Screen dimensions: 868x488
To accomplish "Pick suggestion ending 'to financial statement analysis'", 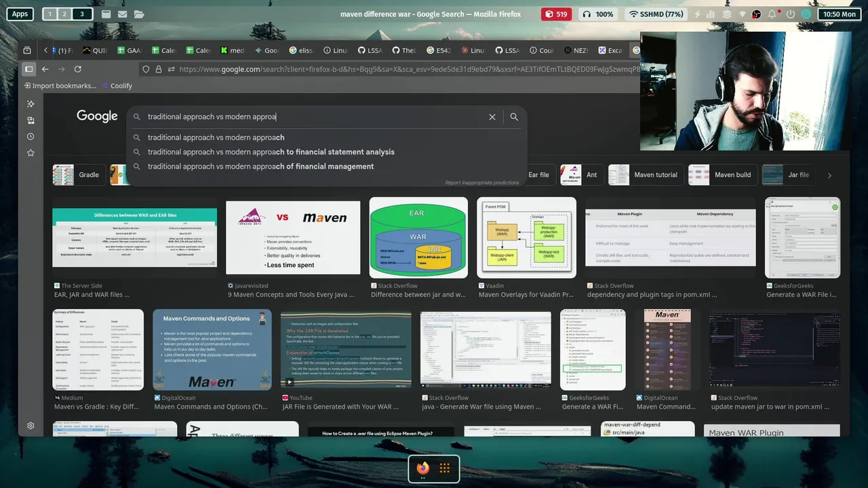I will pos(327,152).
